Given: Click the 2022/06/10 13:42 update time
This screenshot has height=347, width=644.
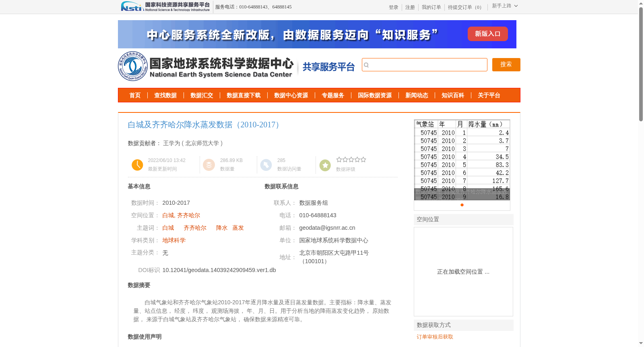Looking at the screenshot, I should tap(167, 160).
